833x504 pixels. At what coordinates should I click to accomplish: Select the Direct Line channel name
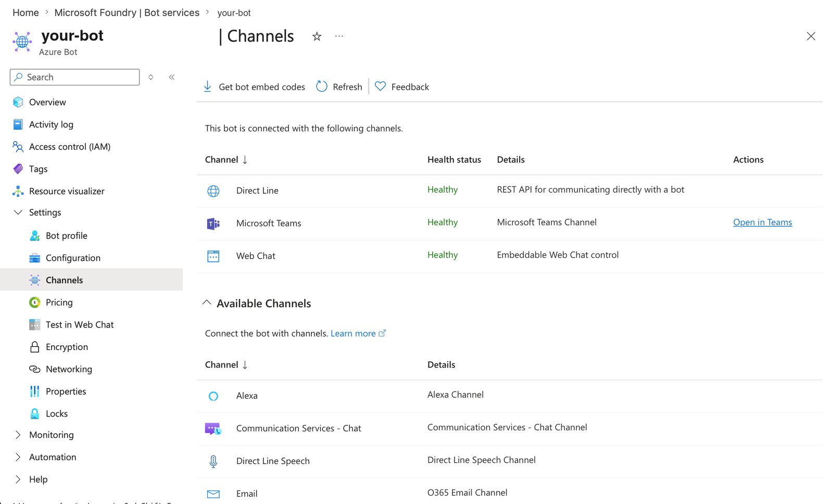tap(257, 191)
